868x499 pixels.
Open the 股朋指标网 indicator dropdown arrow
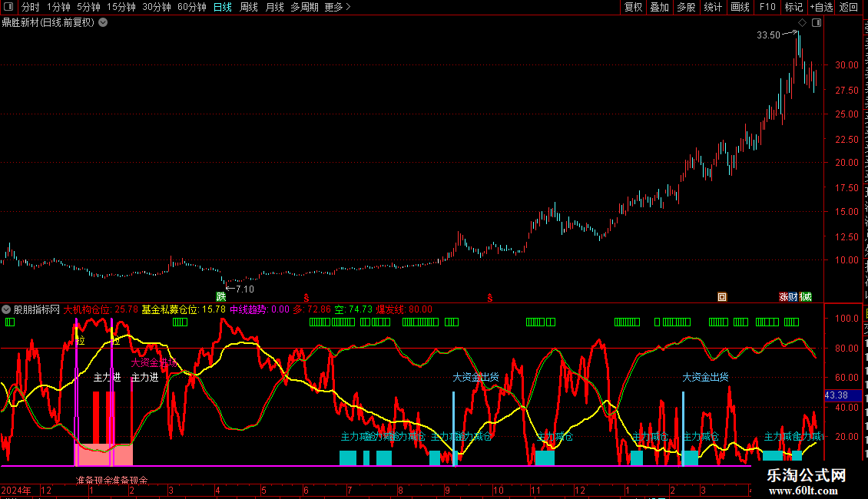click(6, 309)
